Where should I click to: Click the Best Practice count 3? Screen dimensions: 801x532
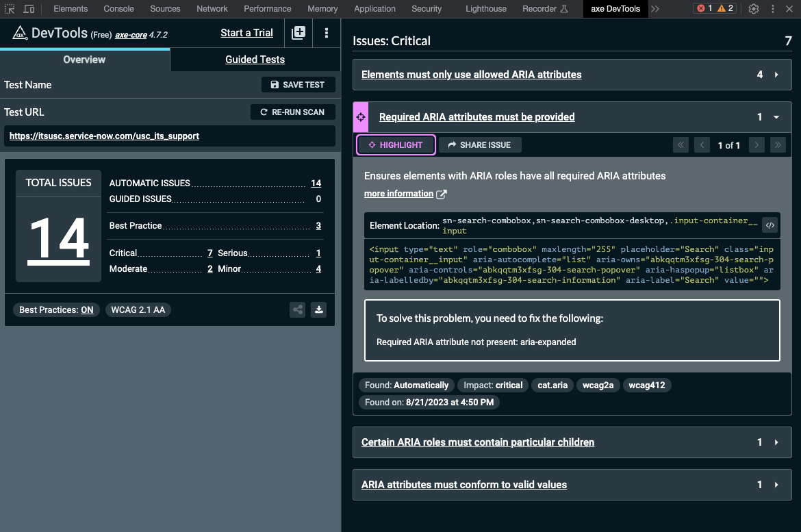click(x=318, y=225)
